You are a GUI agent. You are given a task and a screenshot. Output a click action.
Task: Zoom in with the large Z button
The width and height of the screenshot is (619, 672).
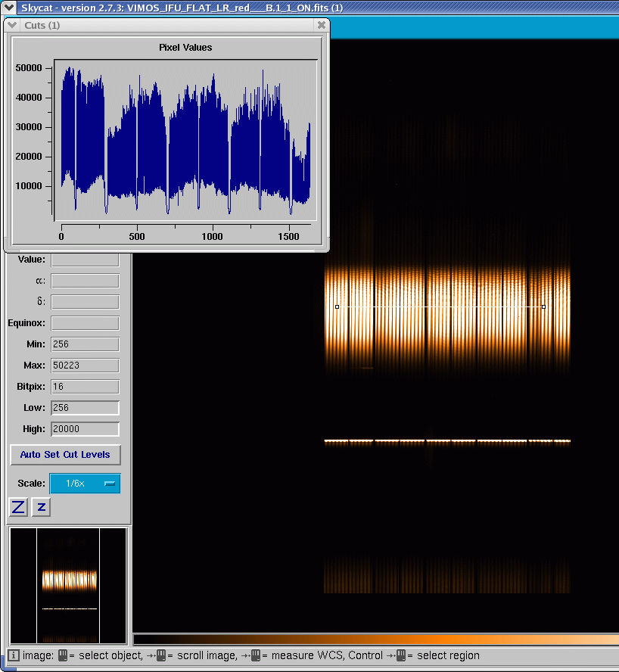tap(18, 507)
